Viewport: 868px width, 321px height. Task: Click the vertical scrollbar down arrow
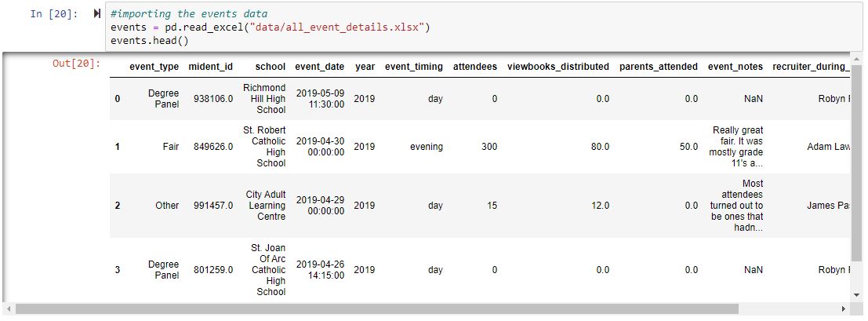pyautogui.click(x=856, y=294)
